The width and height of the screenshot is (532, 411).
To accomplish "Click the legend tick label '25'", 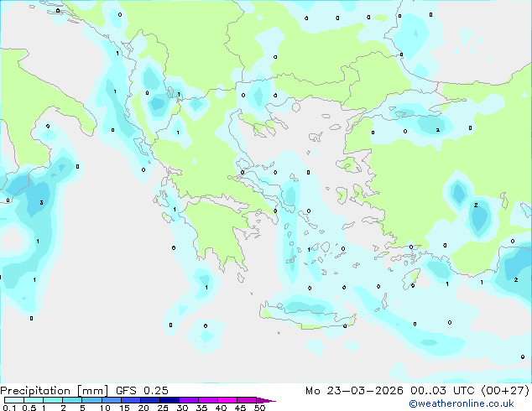I will (163, 408).
